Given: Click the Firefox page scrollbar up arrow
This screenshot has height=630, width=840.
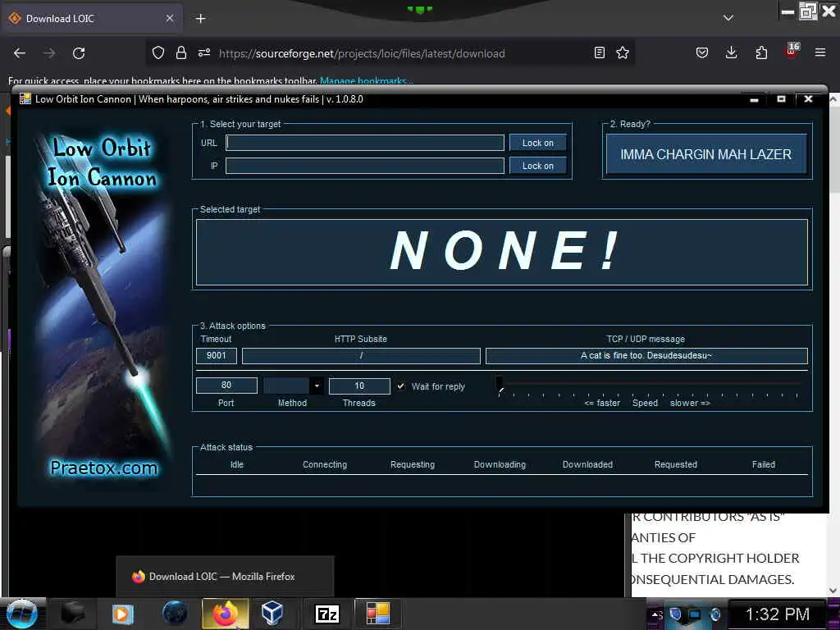Looking at the screenshot, I should pyautogui.click(x=833, y=99).
